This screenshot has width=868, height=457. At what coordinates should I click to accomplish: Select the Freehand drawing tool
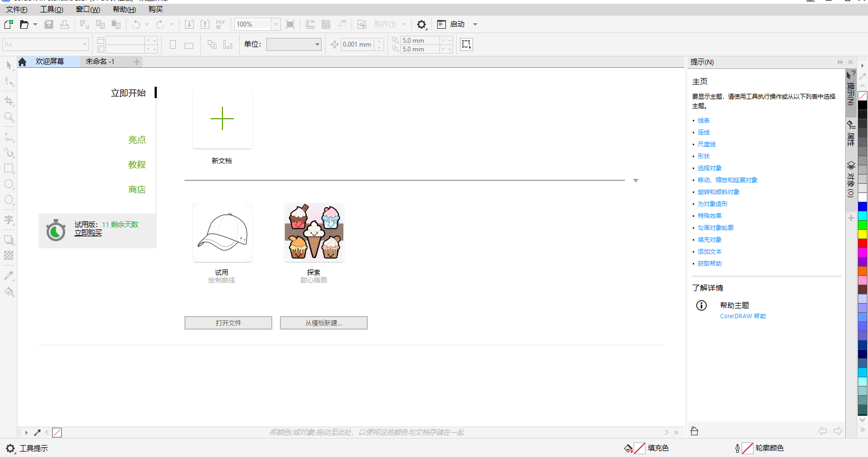click(x=9, y=137)
